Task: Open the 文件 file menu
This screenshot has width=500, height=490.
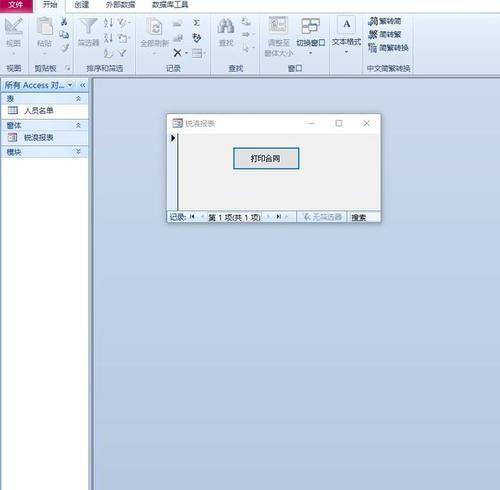Action: tap(16, 5)
